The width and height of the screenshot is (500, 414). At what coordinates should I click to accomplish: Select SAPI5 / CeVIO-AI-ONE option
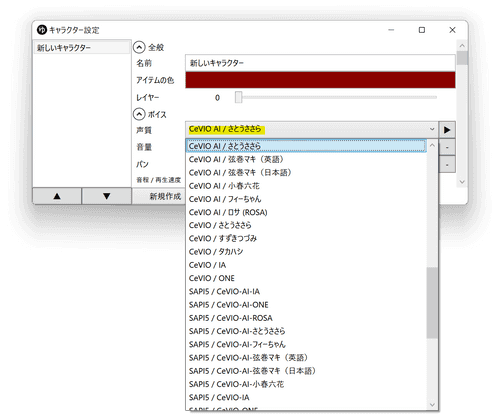click(x=306, y=305)
